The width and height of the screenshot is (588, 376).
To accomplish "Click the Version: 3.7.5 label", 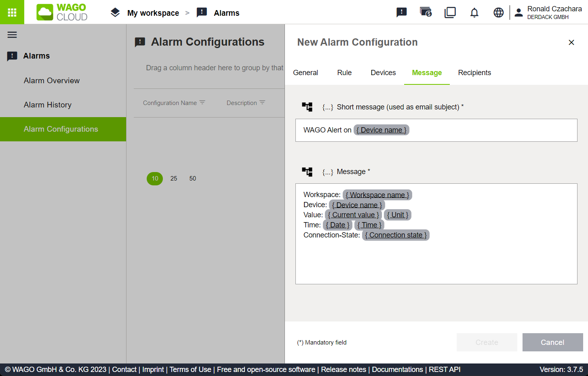I will coord(561,370).
